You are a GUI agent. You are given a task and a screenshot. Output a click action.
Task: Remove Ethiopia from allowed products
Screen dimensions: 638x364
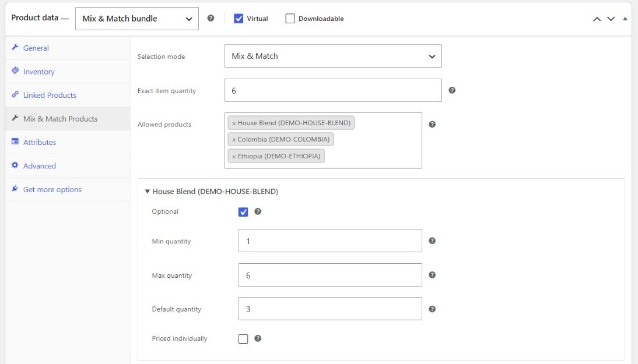click(234, 156)
